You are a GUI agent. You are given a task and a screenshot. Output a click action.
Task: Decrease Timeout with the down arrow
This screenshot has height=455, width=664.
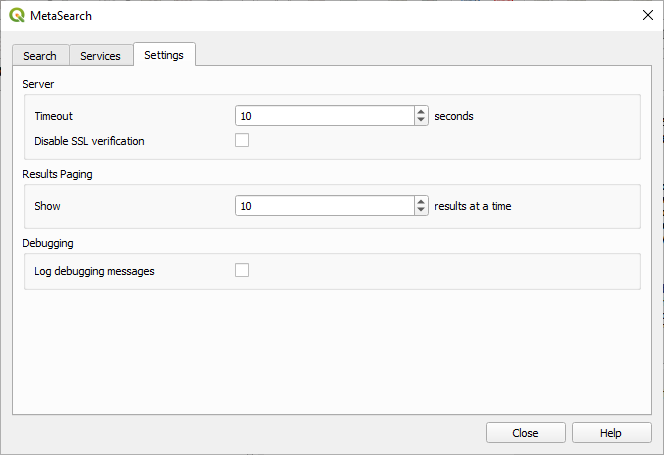point(421,121)
